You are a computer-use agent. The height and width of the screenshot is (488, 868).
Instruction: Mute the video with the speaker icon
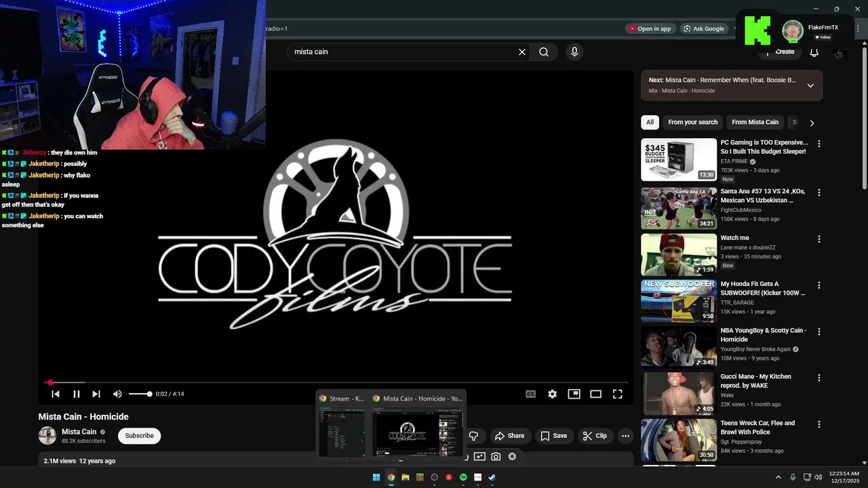117,394
